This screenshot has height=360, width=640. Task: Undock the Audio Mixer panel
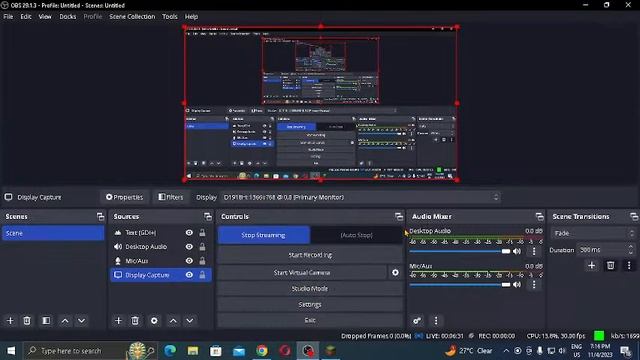540,217
